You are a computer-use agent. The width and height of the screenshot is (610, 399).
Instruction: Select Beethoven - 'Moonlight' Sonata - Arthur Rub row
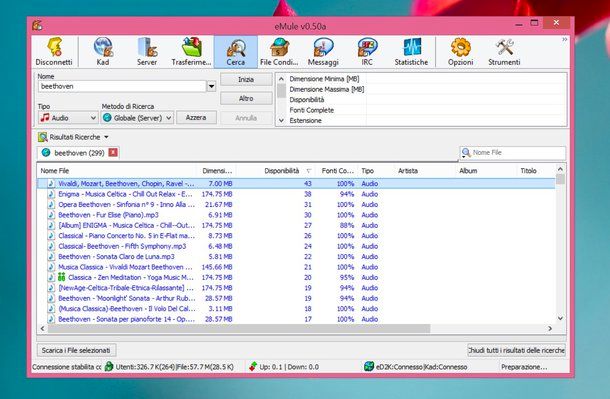(296, 298)
